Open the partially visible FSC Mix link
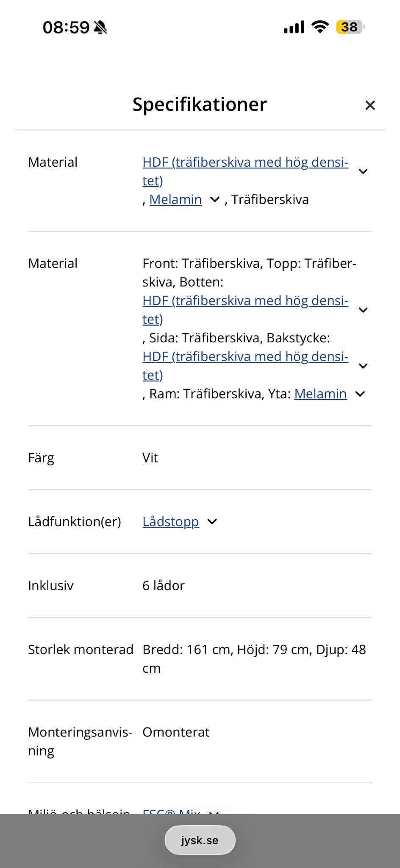The width and height of the screenshot is (400, 868). click(171, 811)
